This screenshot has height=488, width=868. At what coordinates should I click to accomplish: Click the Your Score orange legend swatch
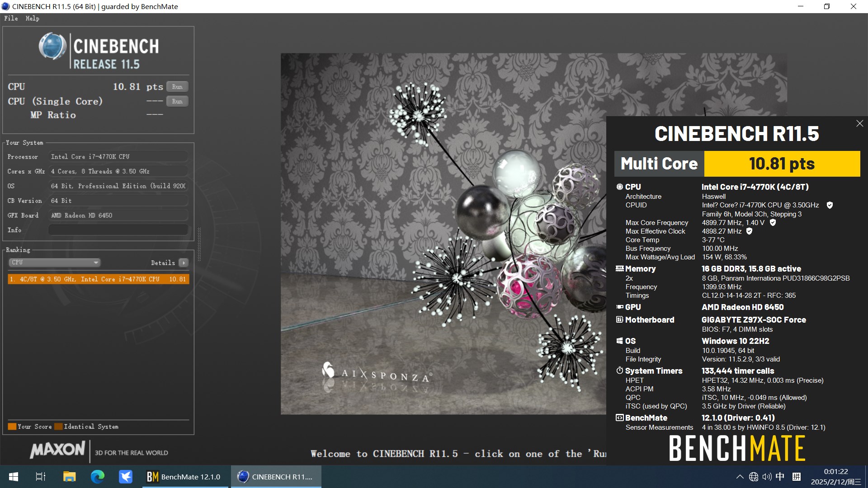pyautogui.click(x=12, y=427)
